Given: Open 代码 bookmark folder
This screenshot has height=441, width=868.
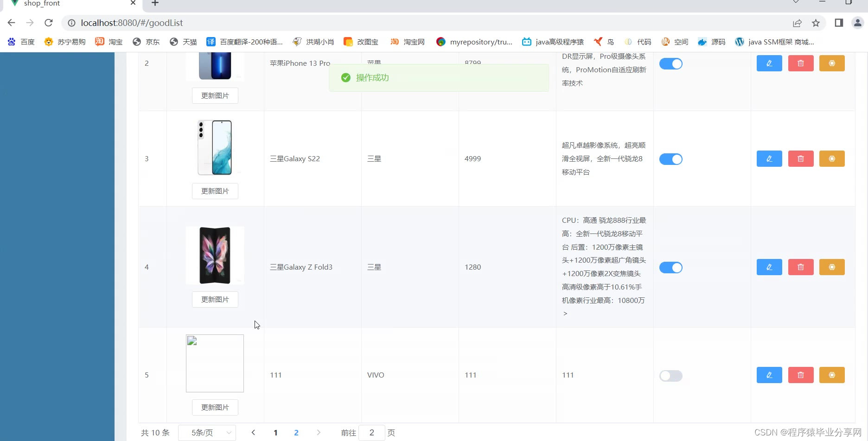Looking at the screenshot, I should 638,42.
